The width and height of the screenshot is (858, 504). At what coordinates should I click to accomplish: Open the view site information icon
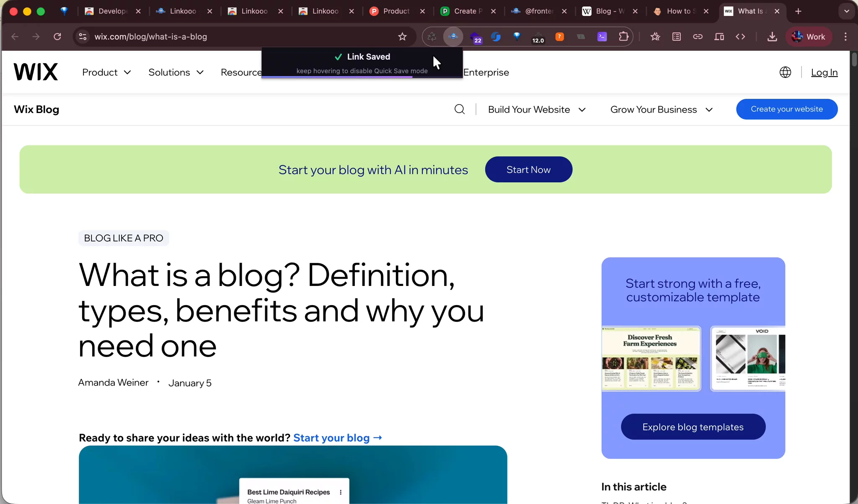click(83, 37)
